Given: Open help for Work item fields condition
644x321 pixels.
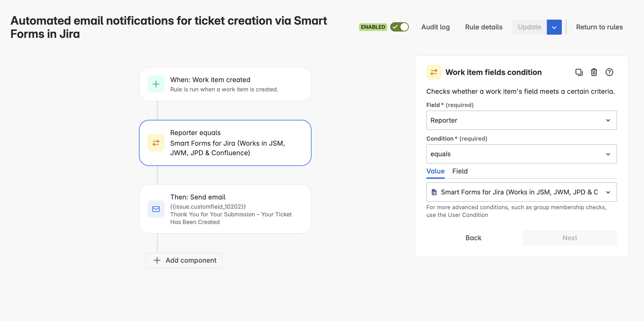Looking at the screenshot, I should click(609, 72).
